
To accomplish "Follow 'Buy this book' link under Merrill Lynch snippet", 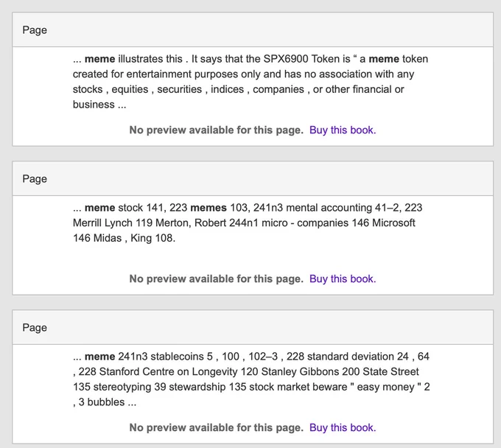I will (343, 279).
